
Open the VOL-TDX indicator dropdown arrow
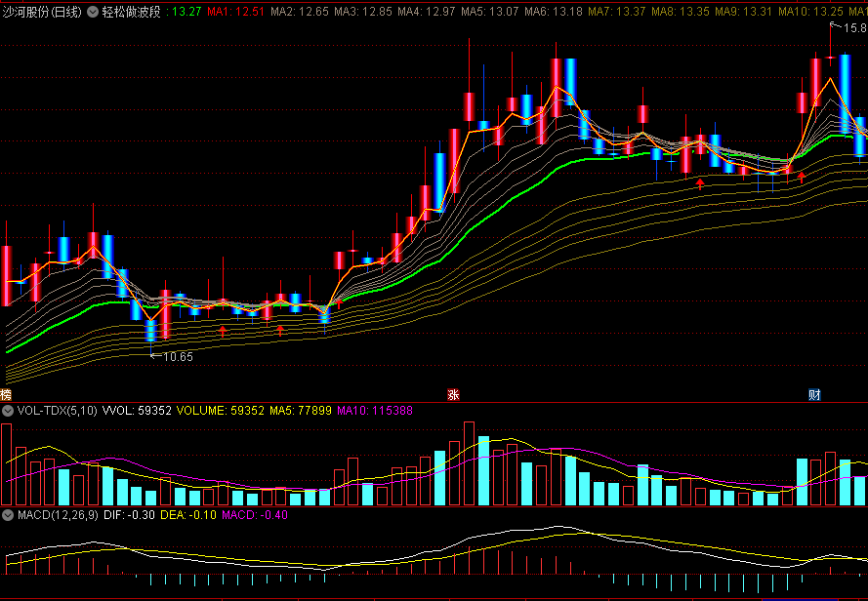click(8, 411)
